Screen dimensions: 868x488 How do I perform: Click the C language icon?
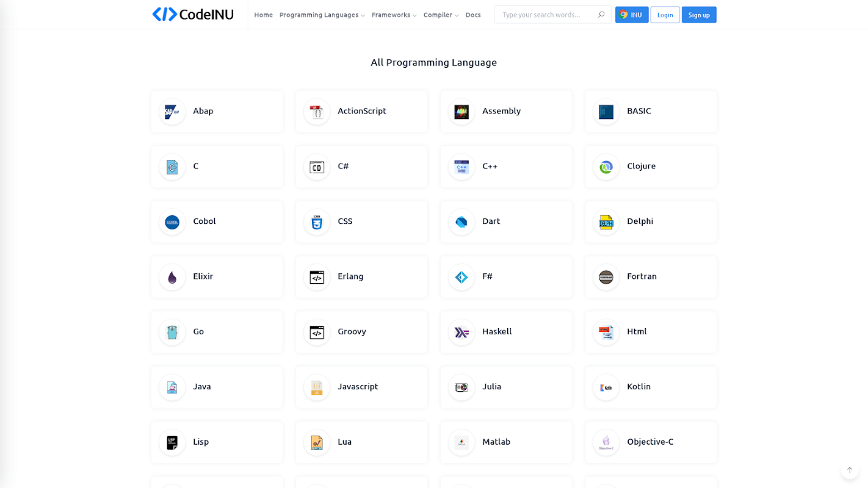click(172, 167)
